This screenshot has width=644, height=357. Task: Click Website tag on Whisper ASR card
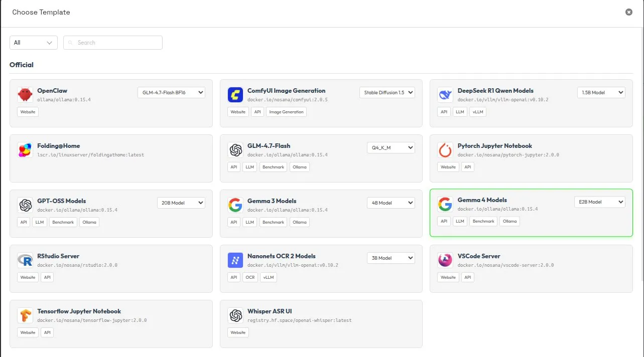[238, 332]
